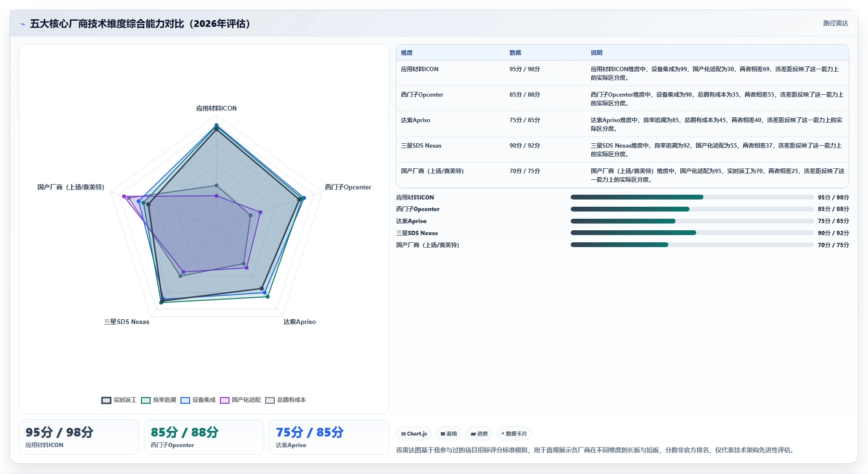
Task: Click the 路径雷达 label in the header
Action: [x=835, y=23]
